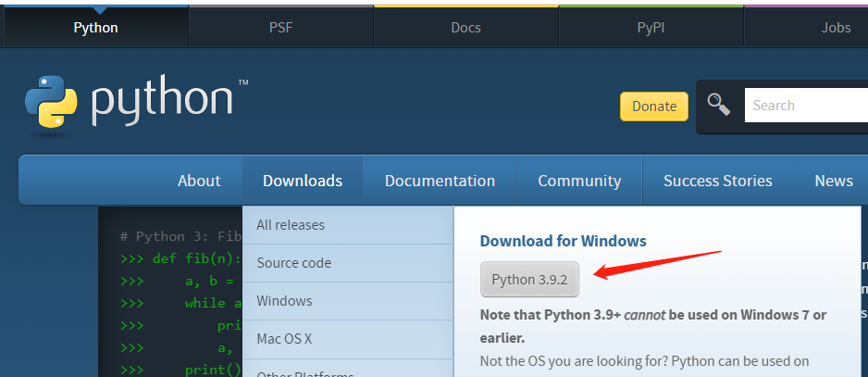Open the Success Stories menu
The width and height of the screenshot is (868, 377).
pyautogui.click(x=718, y=181)
